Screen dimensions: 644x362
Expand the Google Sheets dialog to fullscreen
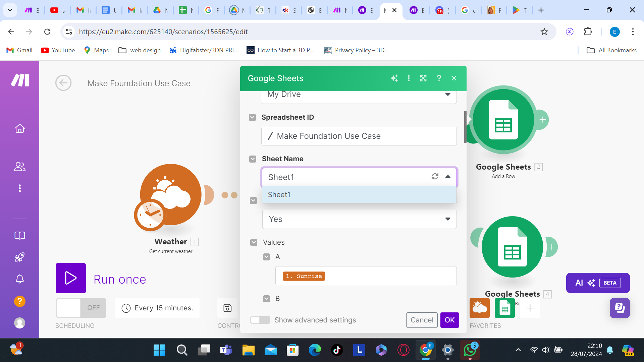click(x=423, y=78)
